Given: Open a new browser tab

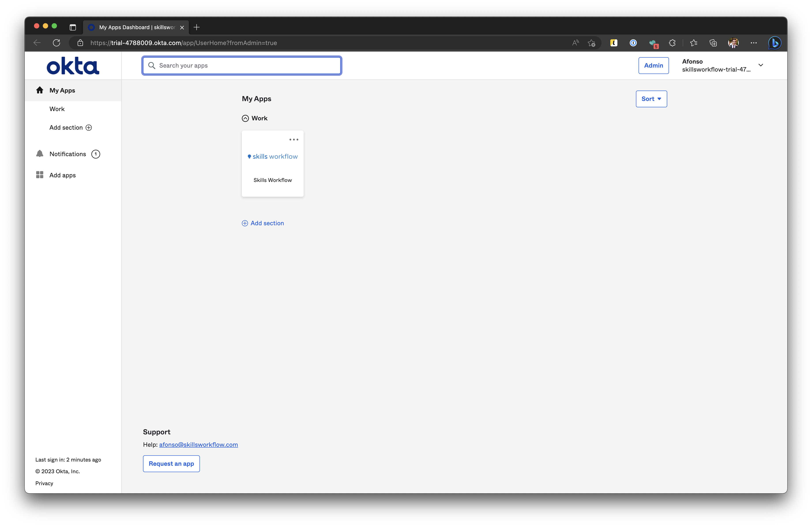Looking at the screenshot, I should point(197,27).
